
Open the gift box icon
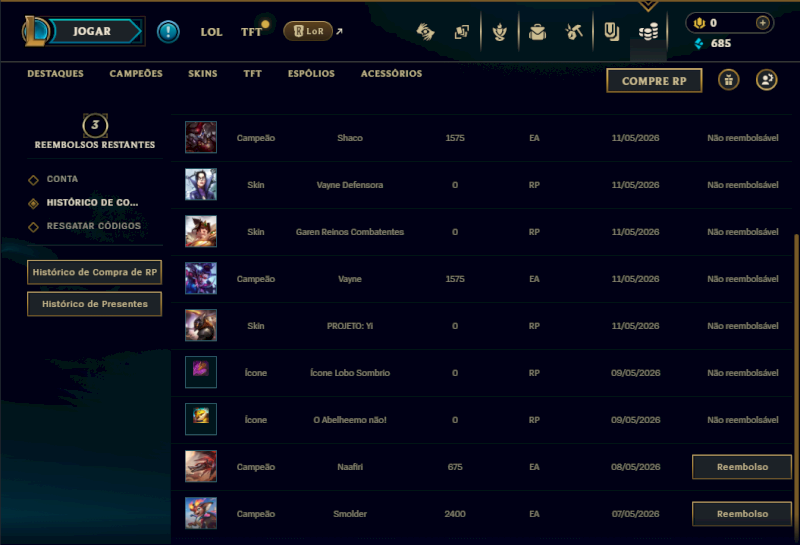coord(729,80)
